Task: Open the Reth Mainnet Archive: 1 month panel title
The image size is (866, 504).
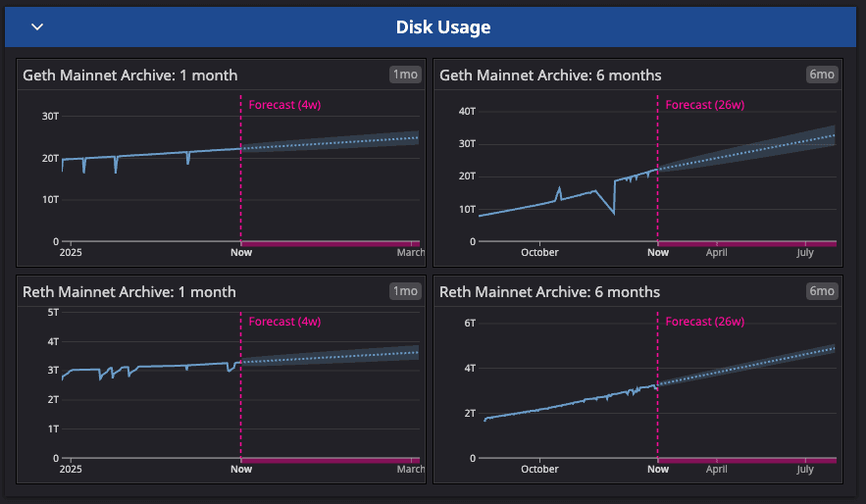Action: click(129, 292)
